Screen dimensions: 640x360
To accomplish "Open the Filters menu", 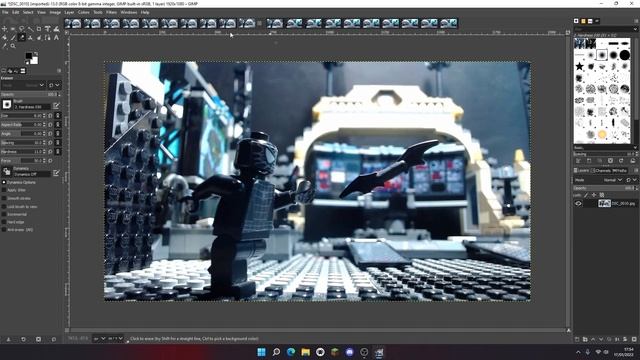I will click(111, 12).
